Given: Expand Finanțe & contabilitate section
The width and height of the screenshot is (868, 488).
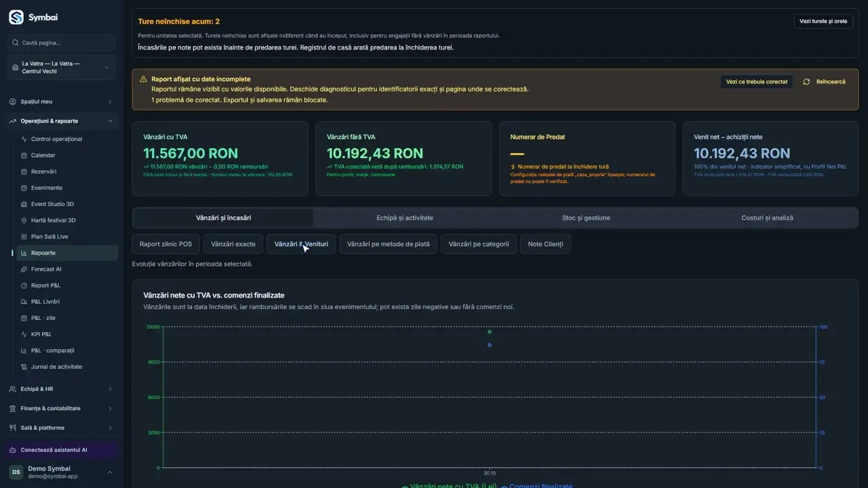Looking at the screenshot, I should pos(61,409).
